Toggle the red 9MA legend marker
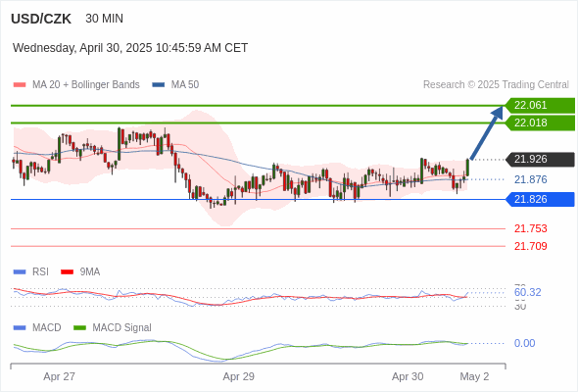578x392 pixels. click(67, 272)
